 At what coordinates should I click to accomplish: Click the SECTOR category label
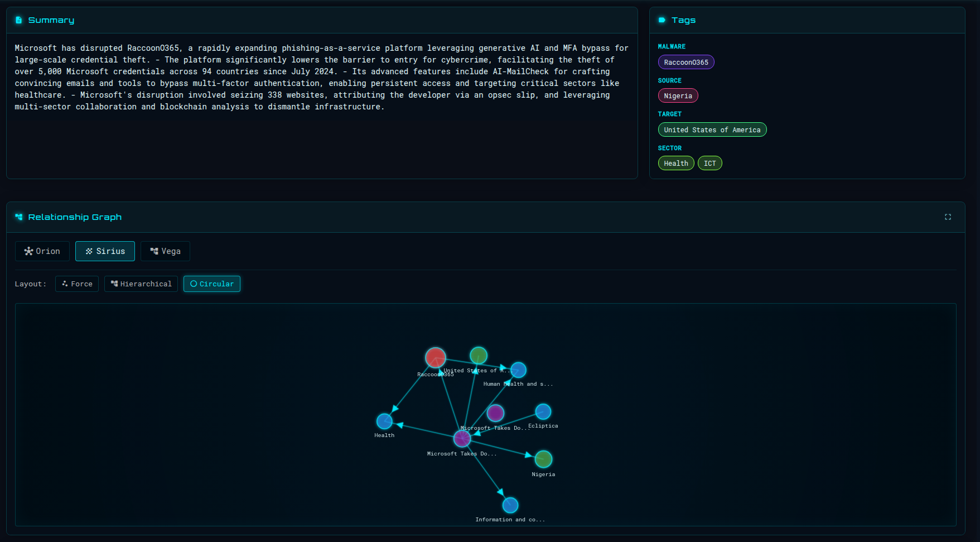[x=669, y=148]
